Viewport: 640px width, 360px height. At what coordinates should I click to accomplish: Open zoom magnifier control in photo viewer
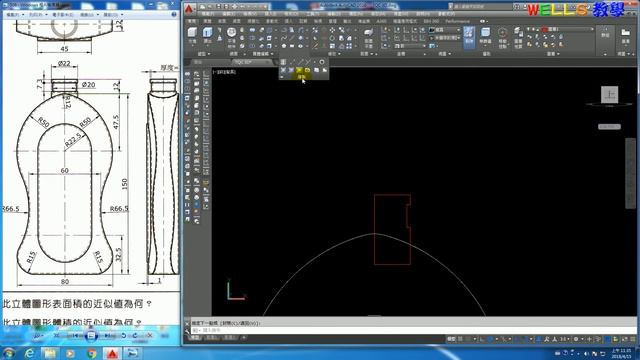pyautogui.click(x=38, y=336)
